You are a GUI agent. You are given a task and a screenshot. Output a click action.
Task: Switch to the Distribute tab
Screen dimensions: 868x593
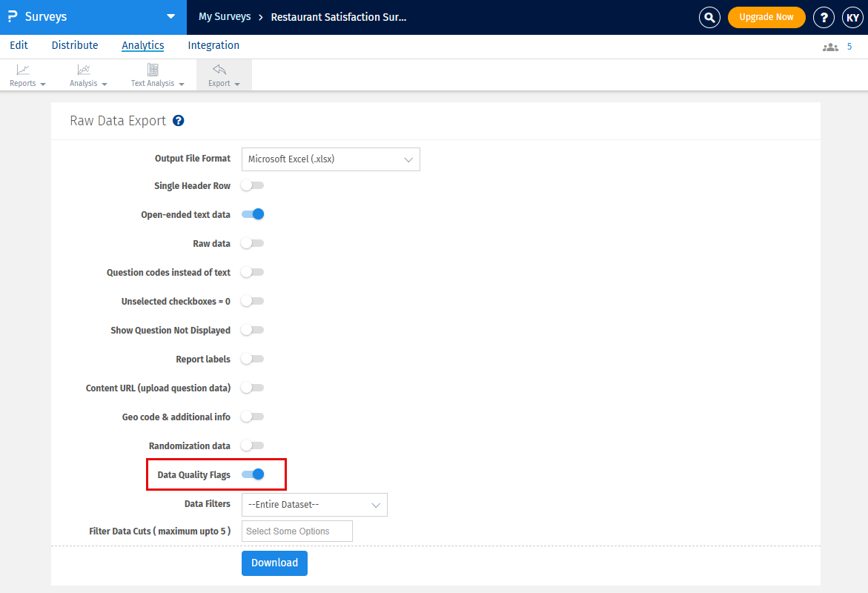pyautogui.click(x=75, y=46)
